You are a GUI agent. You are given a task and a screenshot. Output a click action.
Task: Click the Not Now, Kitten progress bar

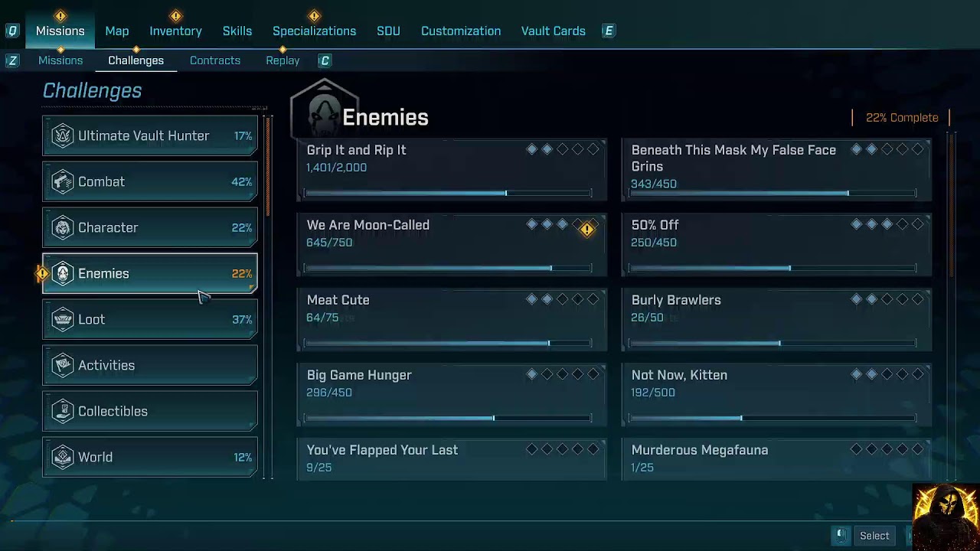pos(773,418)
